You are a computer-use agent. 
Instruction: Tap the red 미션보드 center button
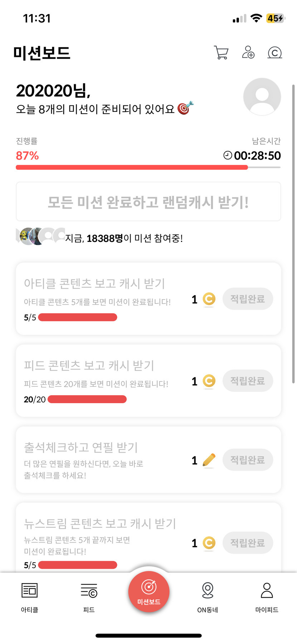[148, 591]
